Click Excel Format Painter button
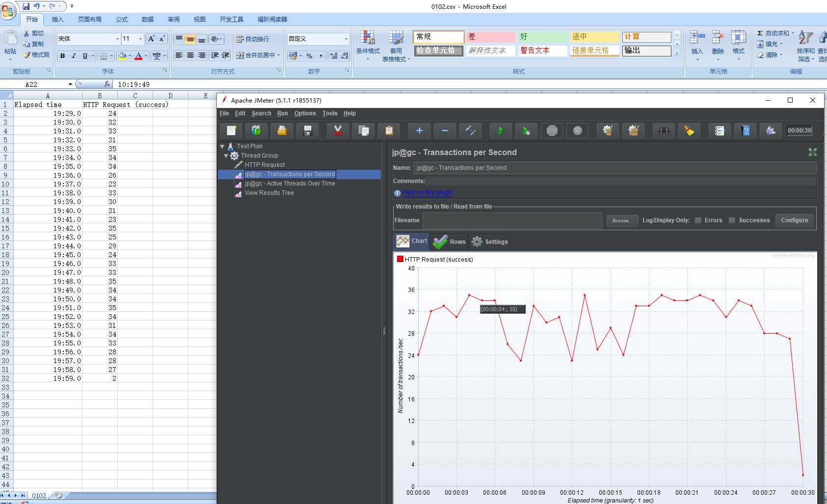This screenshot has width=827, height=504. [x=36, y=55]
